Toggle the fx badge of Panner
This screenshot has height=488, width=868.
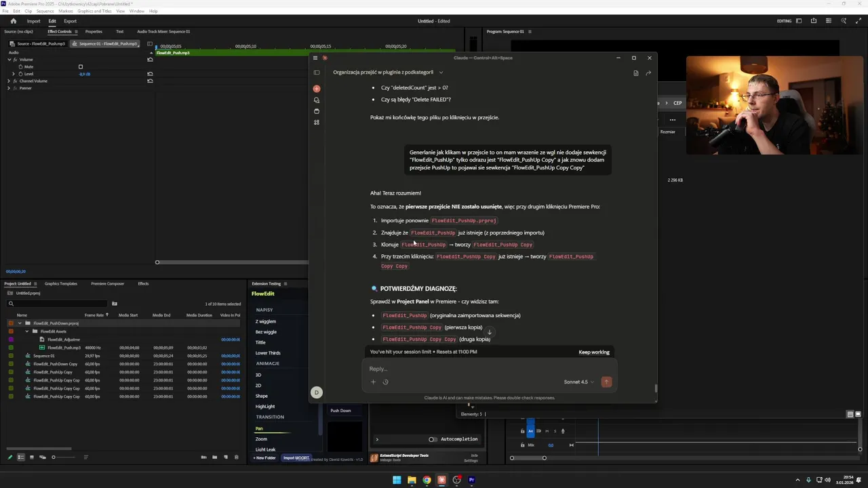15,88
